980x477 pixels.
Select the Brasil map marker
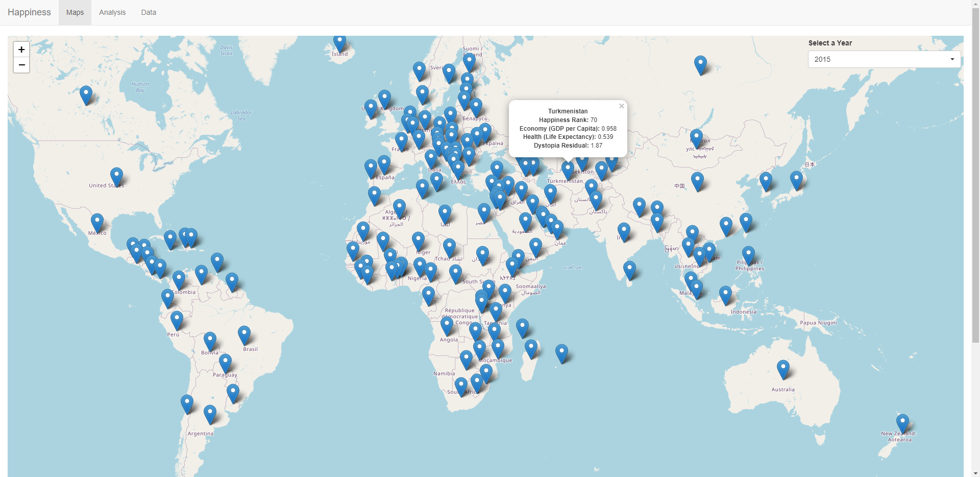[x=244, y=334]
